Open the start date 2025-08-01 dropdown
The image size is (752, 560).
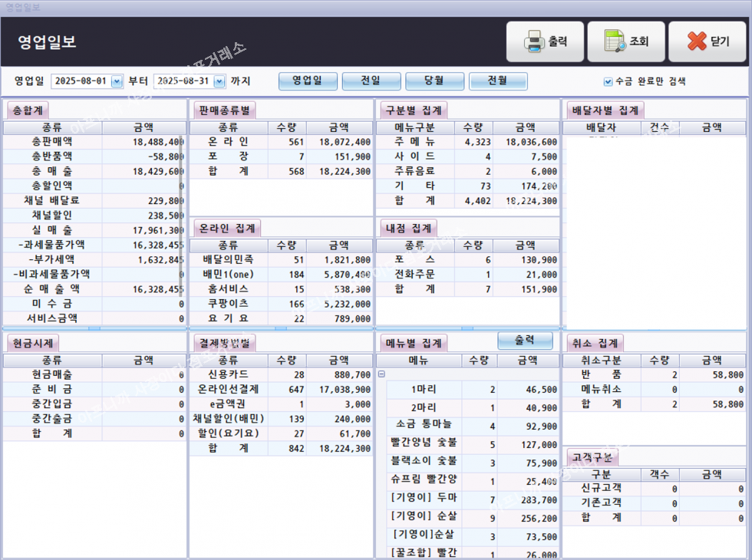click(x=117, y=81)
